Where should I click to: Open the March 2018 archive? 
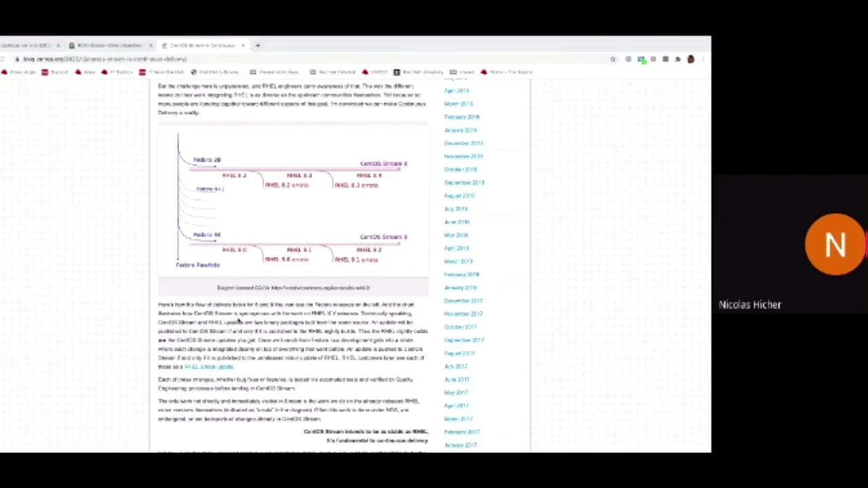(458, 261)
